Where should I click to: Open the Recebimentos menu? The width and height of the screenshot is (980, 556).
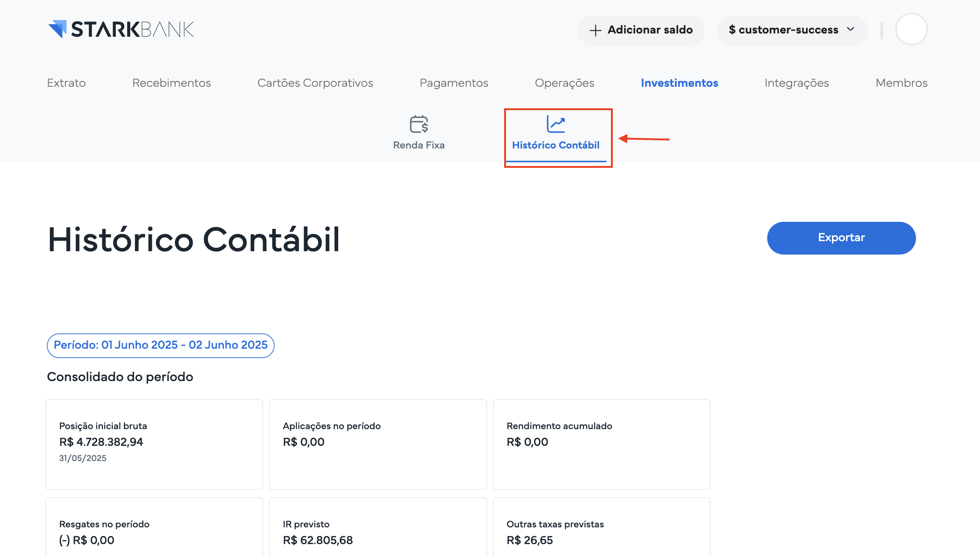click(172, 83)
